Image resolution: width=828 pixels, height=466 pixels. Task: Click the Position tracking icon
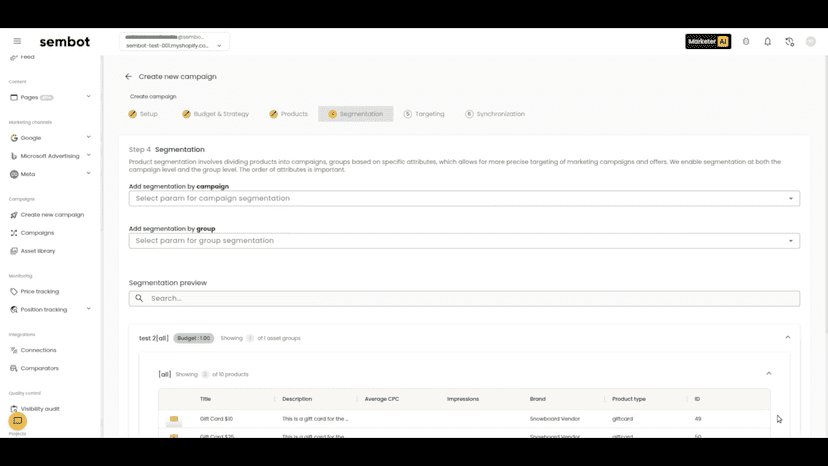[14, 310]
